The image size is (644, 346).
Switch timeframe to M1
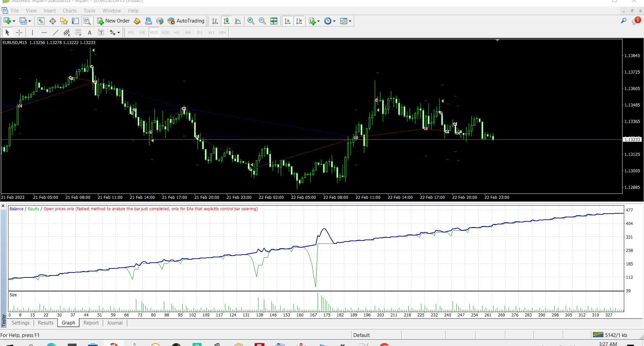coord(131,33)
